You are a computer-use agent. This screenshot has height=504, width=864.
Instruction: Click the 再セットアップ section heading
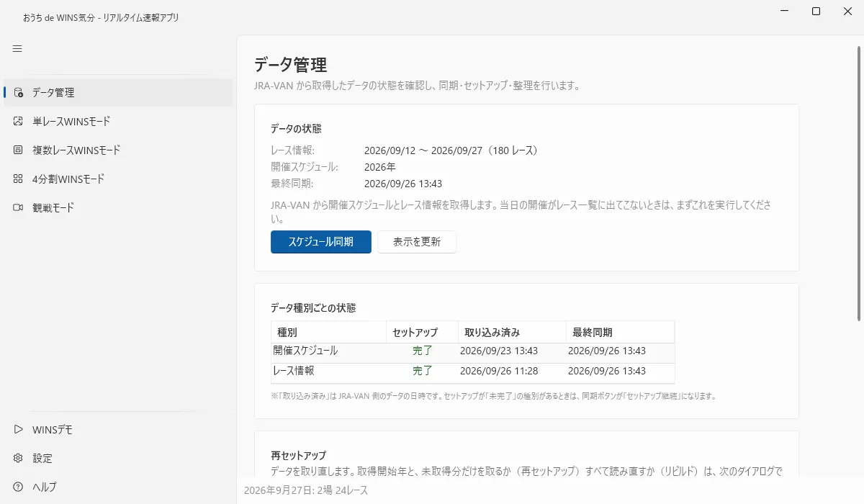pyautogui.click(x=298, y=456)
